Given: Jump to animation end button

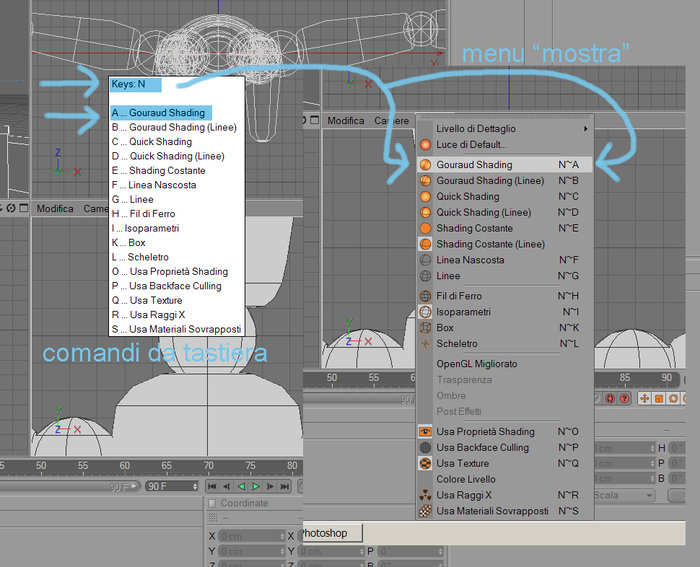Looking at the screenshot, I should point(284,486).
